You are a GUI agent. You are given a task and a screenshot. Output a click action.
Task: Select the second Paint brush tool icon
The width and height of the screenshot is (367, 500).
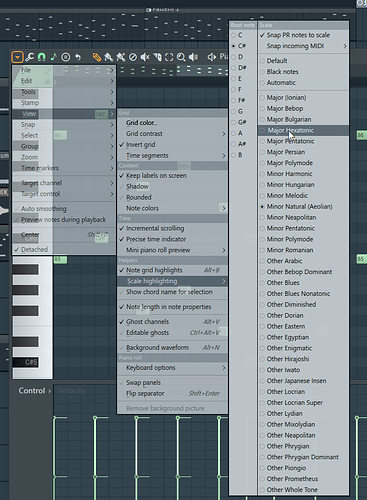pyautogui.click(x=120, y=57)
